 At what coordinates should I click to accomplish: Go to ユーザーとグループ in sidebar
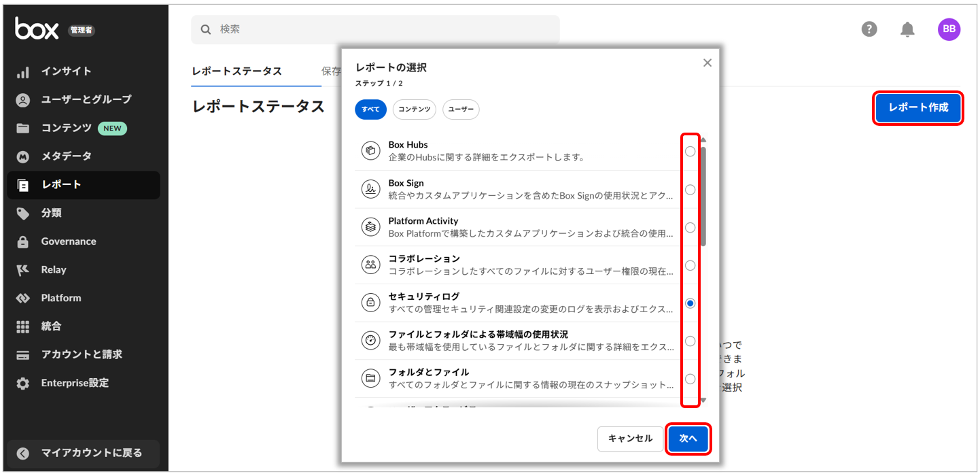(x=86, y=100)
